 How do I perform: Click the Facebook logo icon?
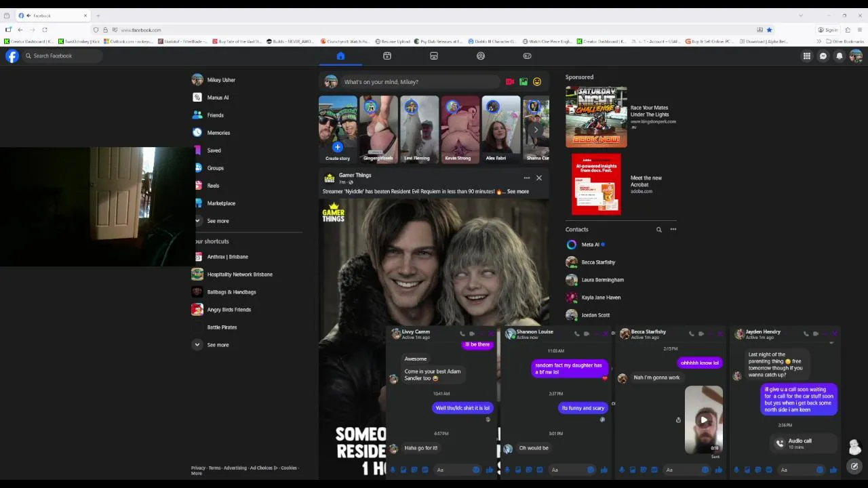[12, 56]
